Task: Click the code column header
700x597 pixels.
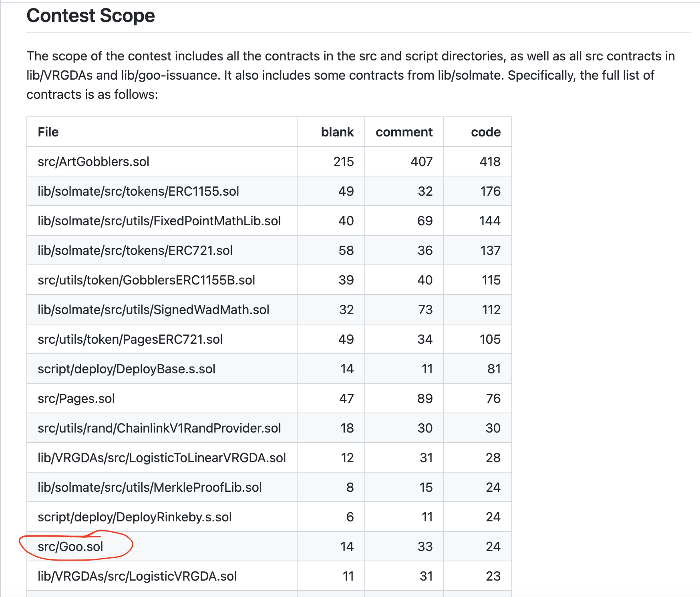Action: [x=486, y=132]
